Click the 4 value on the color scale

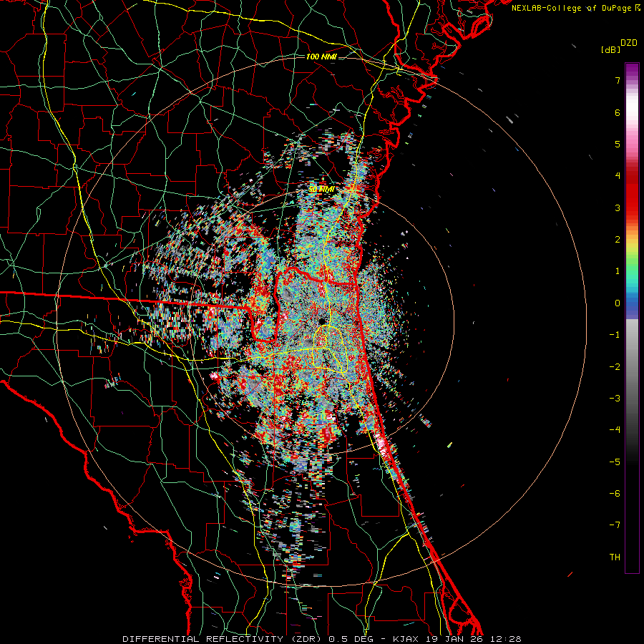coord(618,176)
